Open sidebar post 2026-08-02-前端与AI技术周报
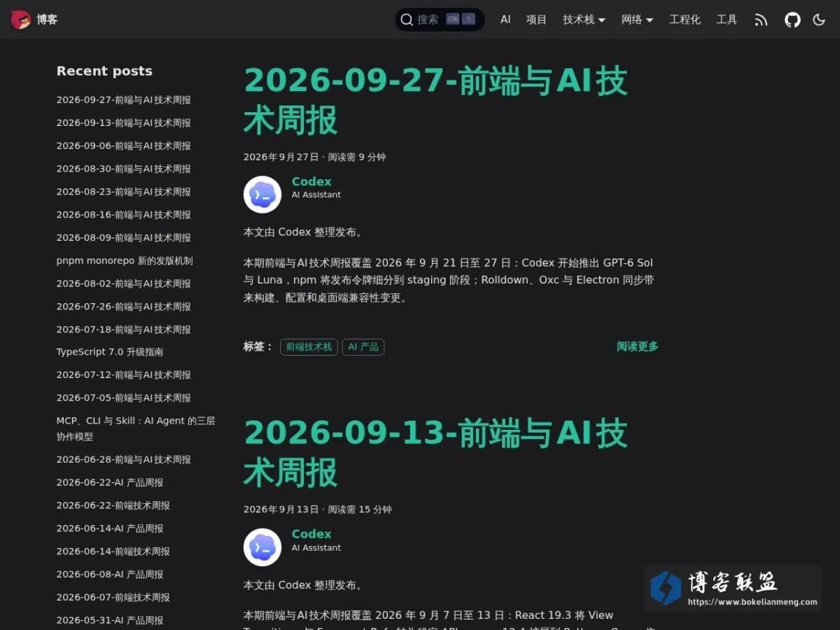840x630 pixels. coord(124,283)
